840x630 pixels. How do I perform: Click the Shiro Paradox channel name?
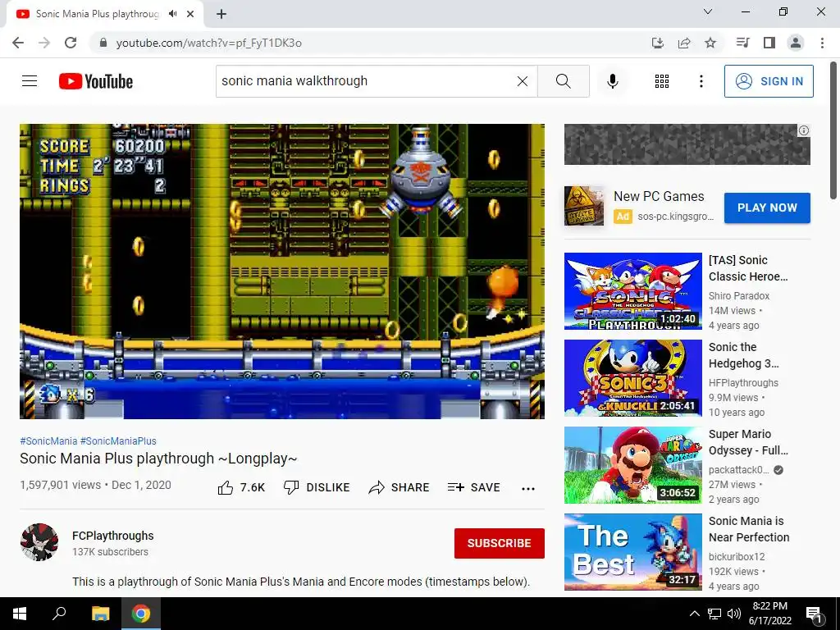point(739,295)
